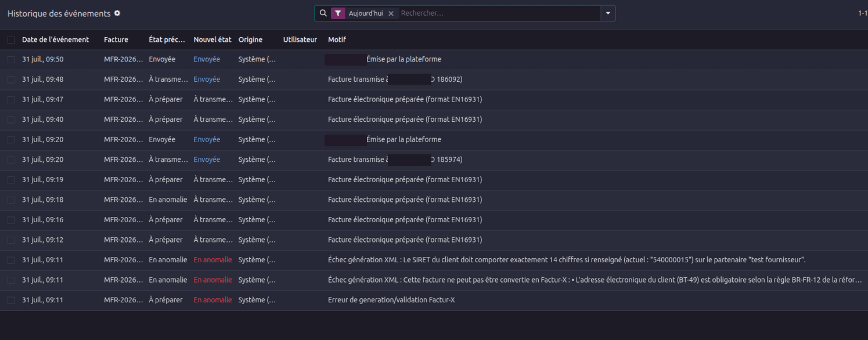Sort by the Facture column header
The height and width of the screenshot is (340, 868).
tap(116, 39)
